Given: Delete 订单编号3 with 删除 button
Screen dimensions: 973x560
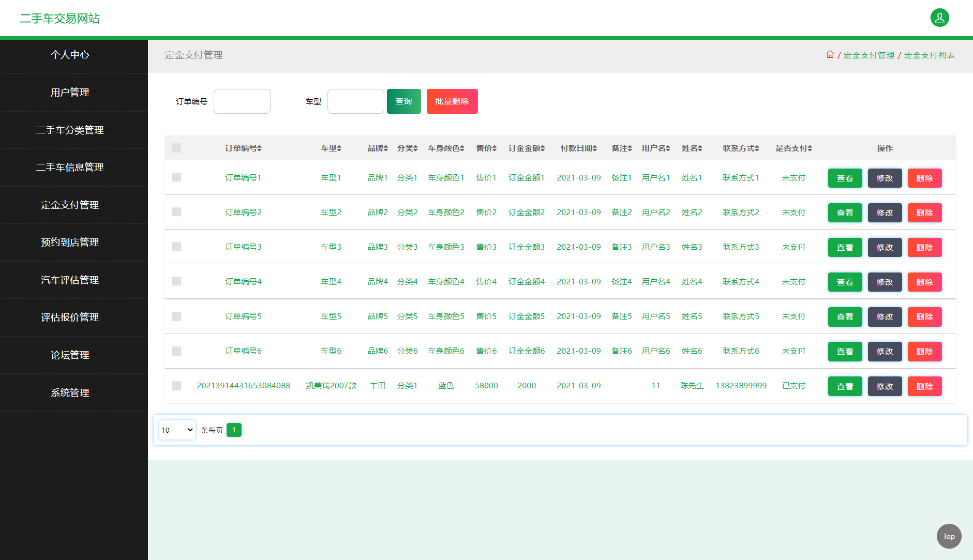Looking at the screenshot, I should pos(924,247).
